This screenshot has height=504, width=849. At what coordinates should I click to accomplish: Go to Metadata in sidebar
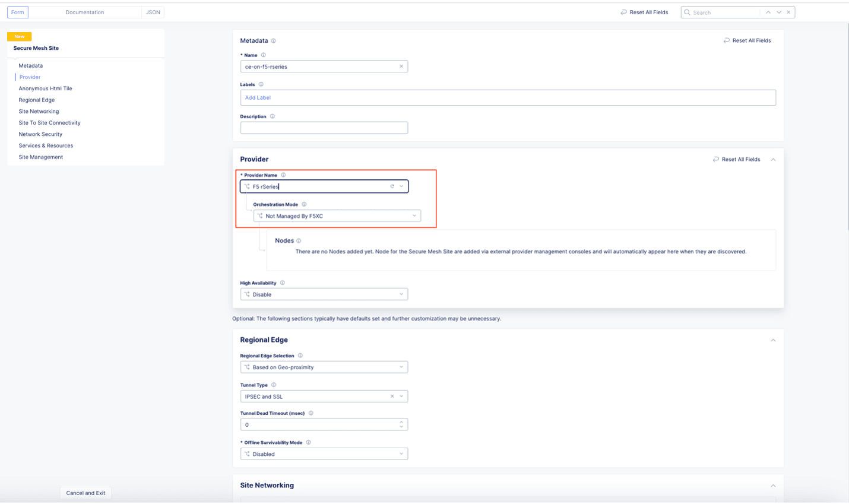pyautogui.click(x=31, y=66)
